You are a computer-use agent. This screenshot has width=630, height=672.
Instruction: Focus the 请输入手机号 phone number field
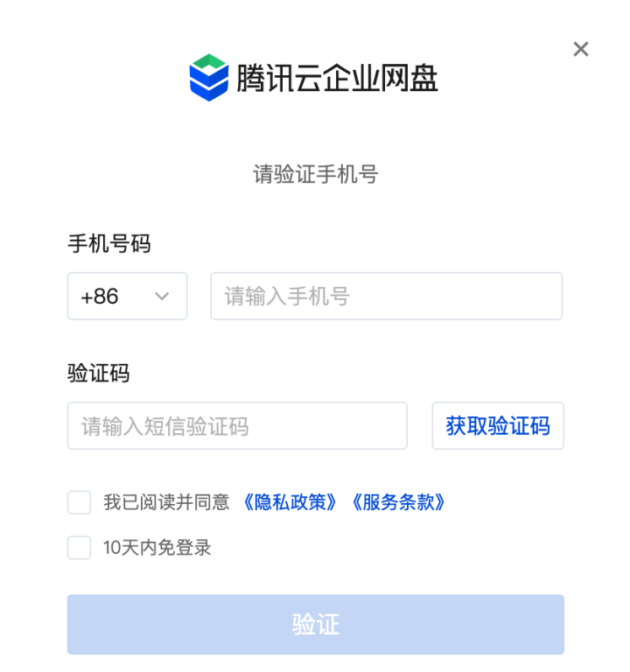click(386, 296)
